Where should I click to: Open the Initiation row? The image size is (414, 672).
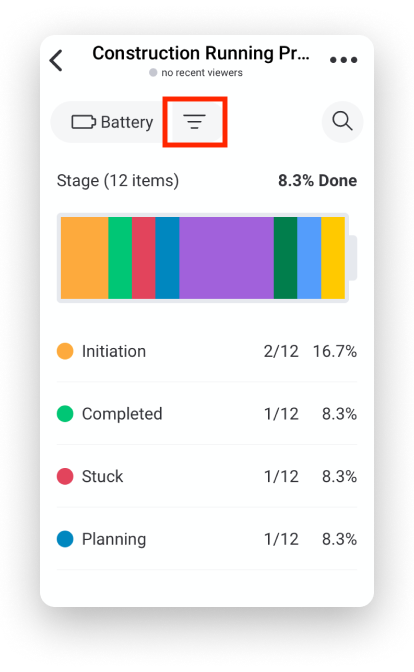coord(207,351)
